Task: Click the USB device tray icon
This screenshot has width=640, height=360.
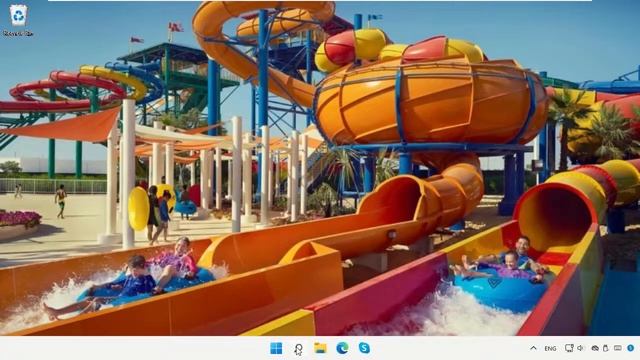Action: coord(606,348)
